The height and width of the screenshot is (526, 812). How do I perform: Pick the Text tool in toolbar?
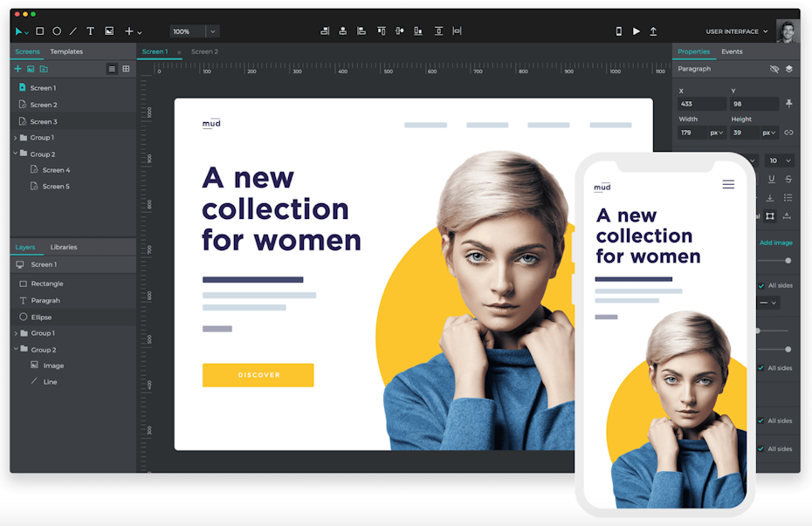[90, 31]
